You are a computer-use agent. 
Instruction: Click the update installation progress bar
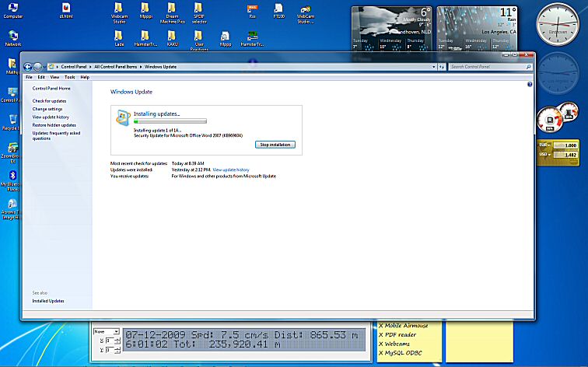(x=170, y=121)
